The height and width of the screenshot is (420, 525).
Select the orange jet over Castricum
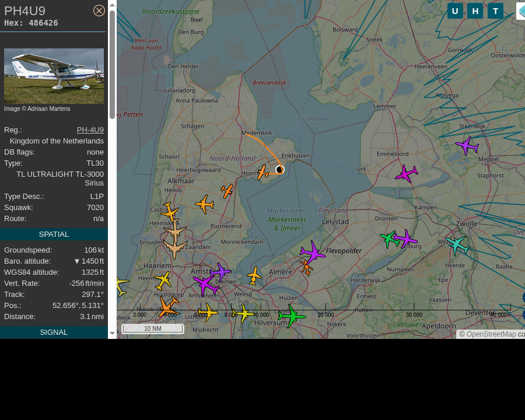(169, 212)
